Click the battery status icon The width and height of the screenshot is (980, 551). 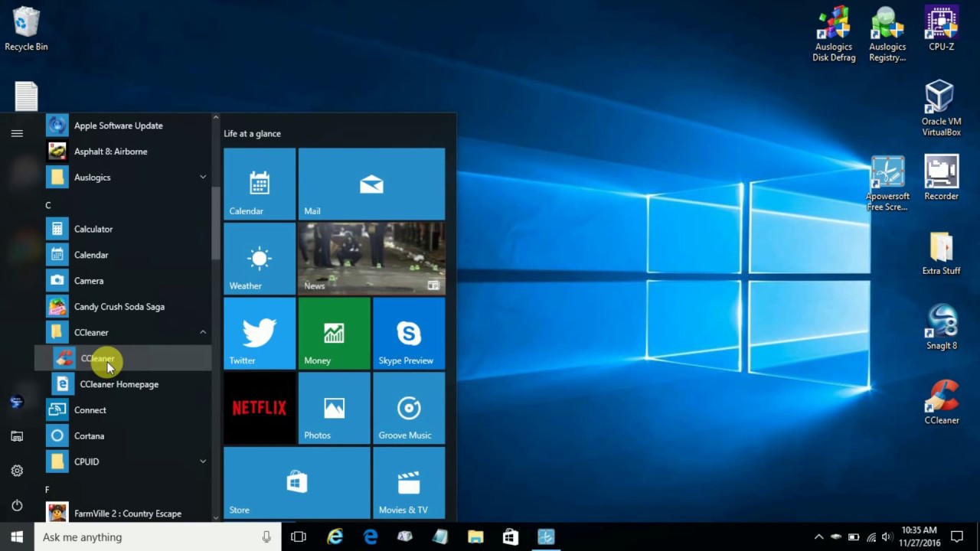(854, 537)
